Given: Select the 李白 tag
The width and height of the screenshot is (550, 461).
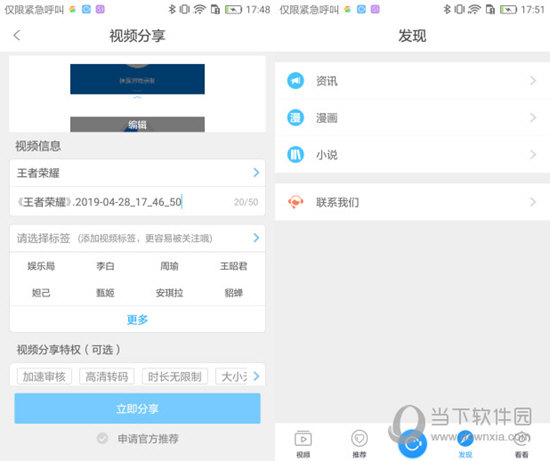Looking at the screenshot, I should click(x=105, y=266).
